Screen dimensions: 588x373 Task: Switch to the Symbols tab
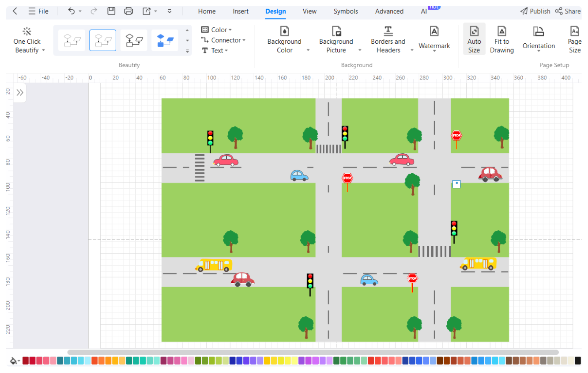pyautogui.click(x=346, y=11)
